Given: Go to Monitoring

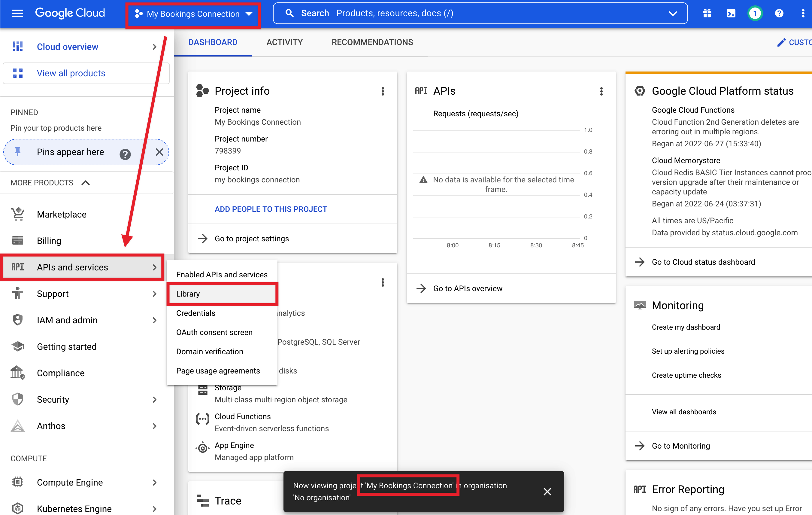Looking at the screenshot, I should pyautogui.click(x=681, y=446).
